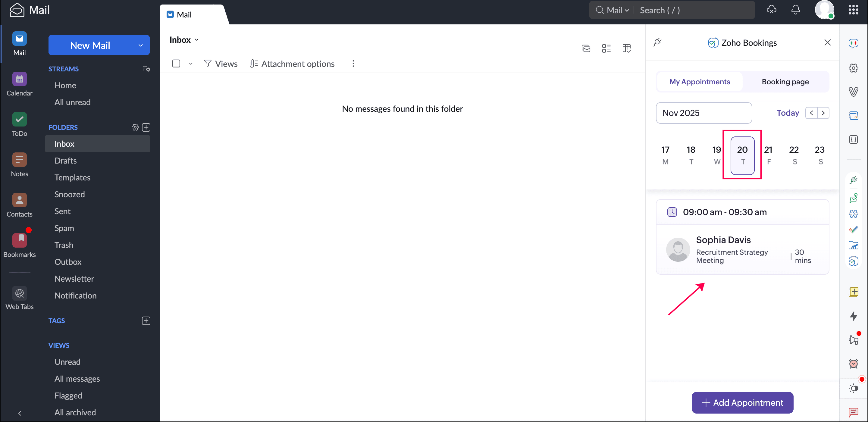Open the ToDo app icon
The image size is (868, 422).
tap(19, 120)
